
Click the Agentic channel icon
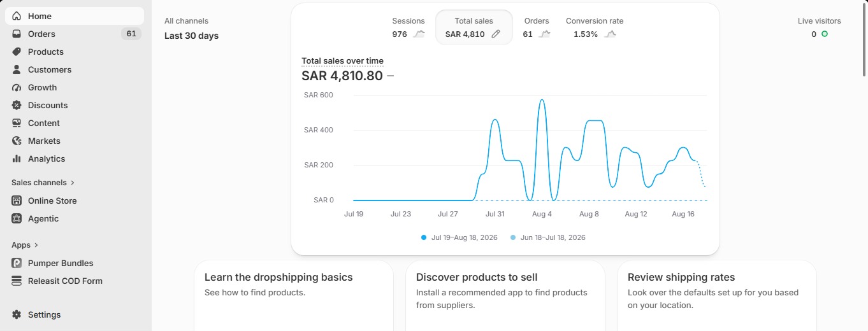point(17,218)
